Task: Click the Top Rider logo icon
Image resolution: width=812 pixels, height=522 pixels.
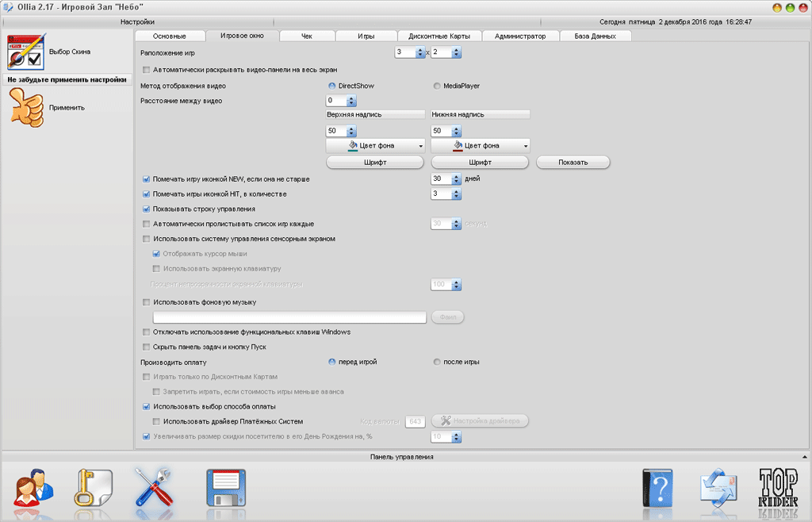Action: pyautogui.click(x=778, y=488)
